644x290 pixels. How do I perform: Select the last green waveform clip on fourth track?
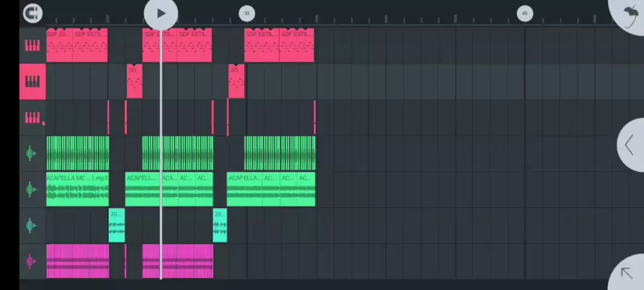coord(280,153)
